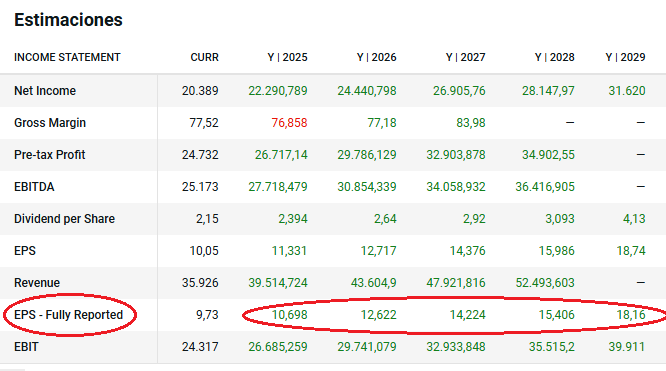This screenshot has height=371, width=666.
Task: Select EPS Fully Reported current value 9,73
Action: (x=207, y=315)
